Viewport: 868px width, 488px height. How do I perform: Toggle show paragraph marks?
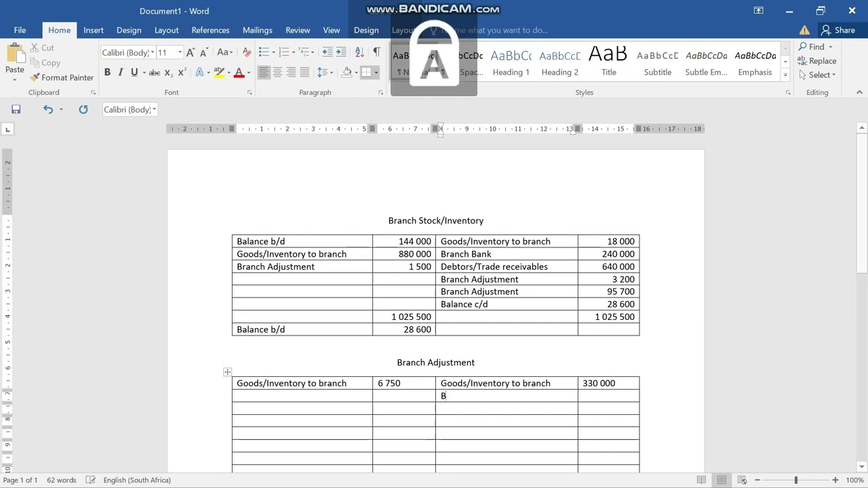tap(376, 52)
